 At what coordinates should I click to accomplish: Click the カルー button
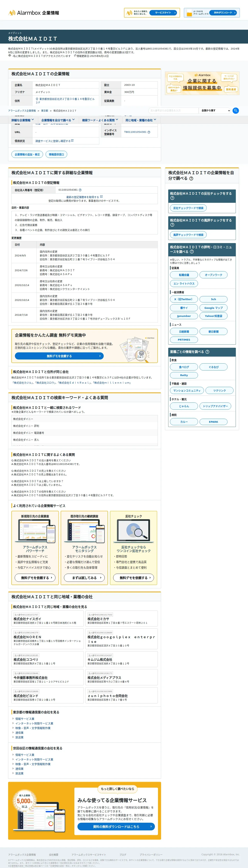click(x=184, y=422)
